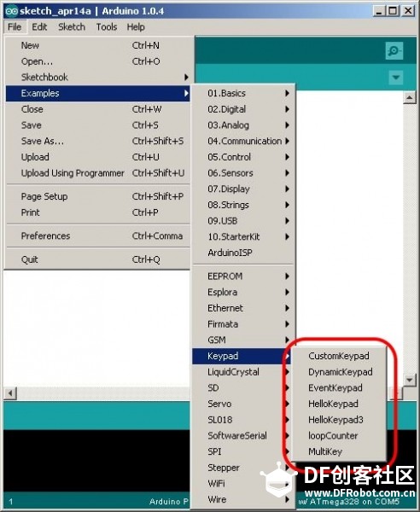Open the Serial Monitor magnifier icon
Image resolution: width=420 pixels, height=512 pixels.
click(x=394, y=50)
